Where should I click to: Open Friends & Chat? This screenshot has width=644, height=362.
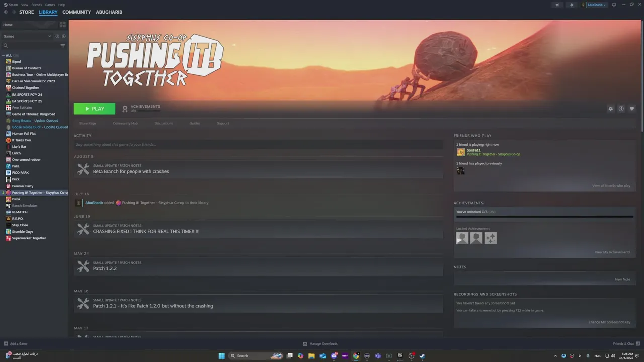[626, 344]
